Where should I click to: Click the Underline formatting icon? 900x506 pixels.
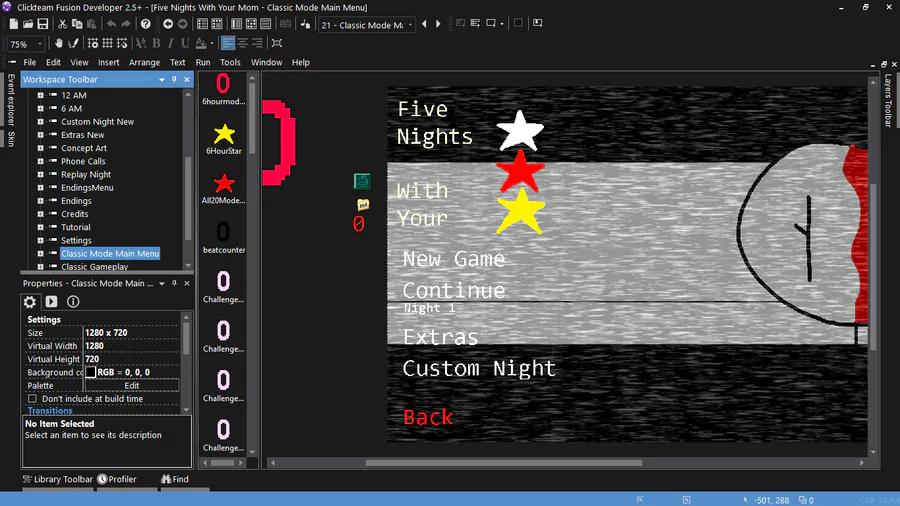click(185, 44)
